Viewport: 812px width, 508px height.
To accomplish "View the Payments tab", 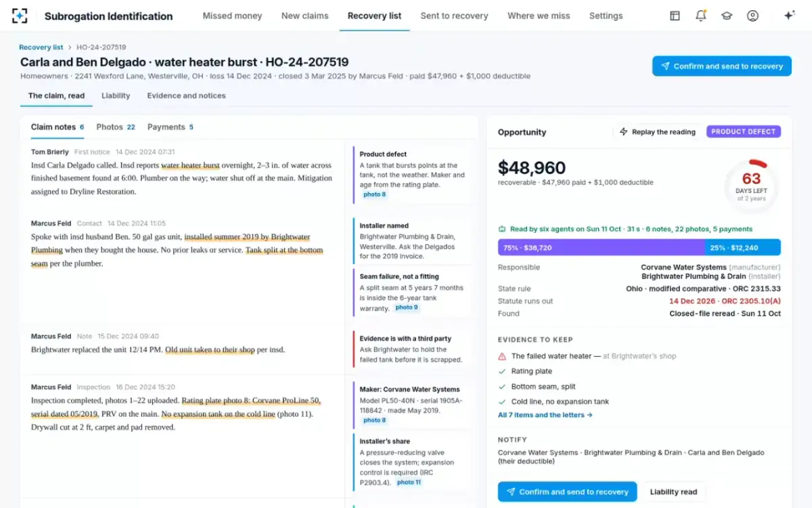I will [171, 127].
